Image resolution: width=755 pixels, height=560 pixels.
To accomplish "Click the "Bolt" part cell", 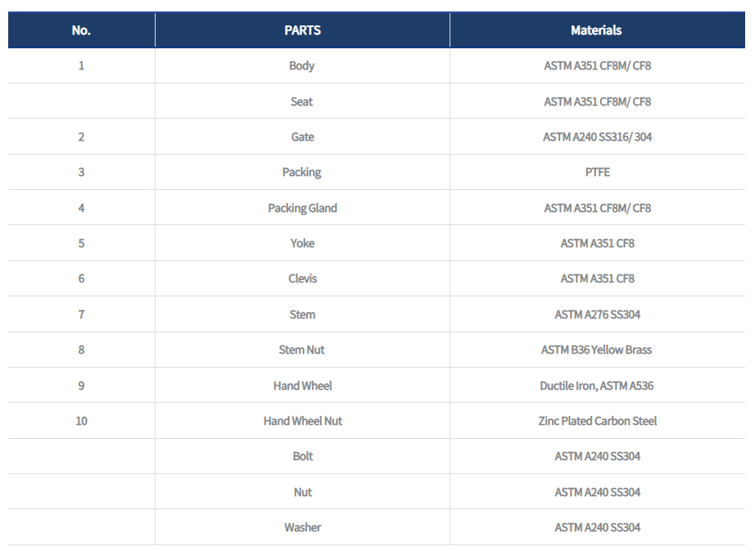I will coord(302,456).
